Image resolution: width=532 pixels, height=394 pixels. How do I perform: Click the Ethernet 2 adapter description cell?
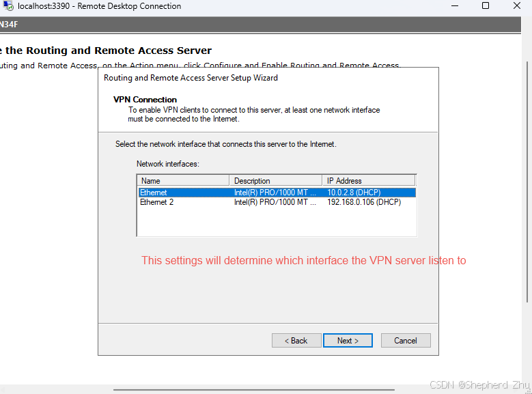coord(275,202)
